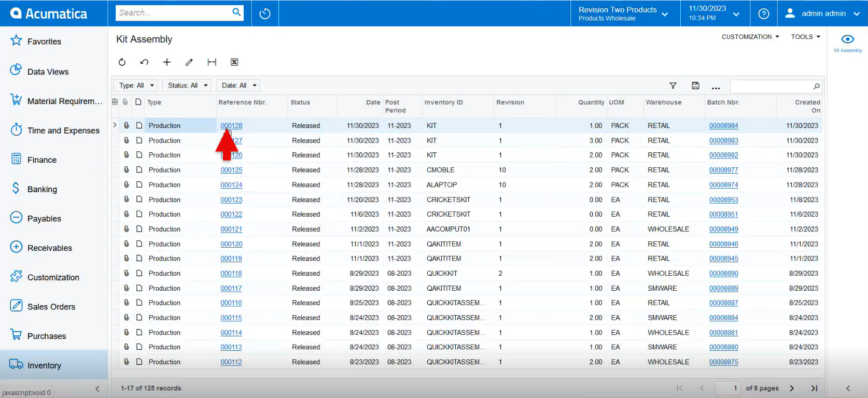Select the CRICKETSKIT cell in row 000123
The height and width of the screenshot is (398, 868).
[458, 200]
